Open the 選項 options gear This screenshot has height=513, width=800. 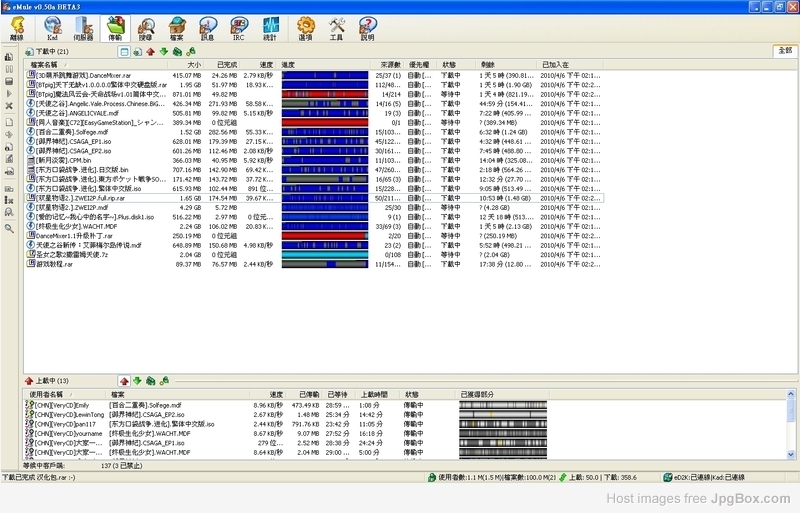point(306,28)
